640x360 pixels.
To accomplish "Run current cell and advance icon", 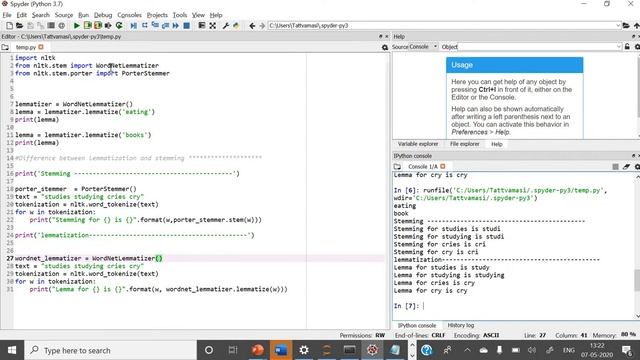I will coord(98,26).
